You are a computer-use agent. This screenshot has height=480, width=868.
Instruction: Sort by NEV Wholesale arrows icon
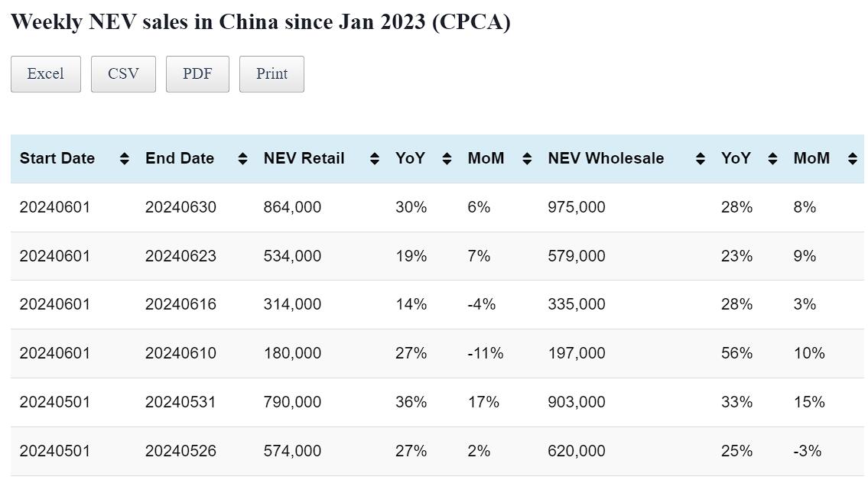(700, 159)
